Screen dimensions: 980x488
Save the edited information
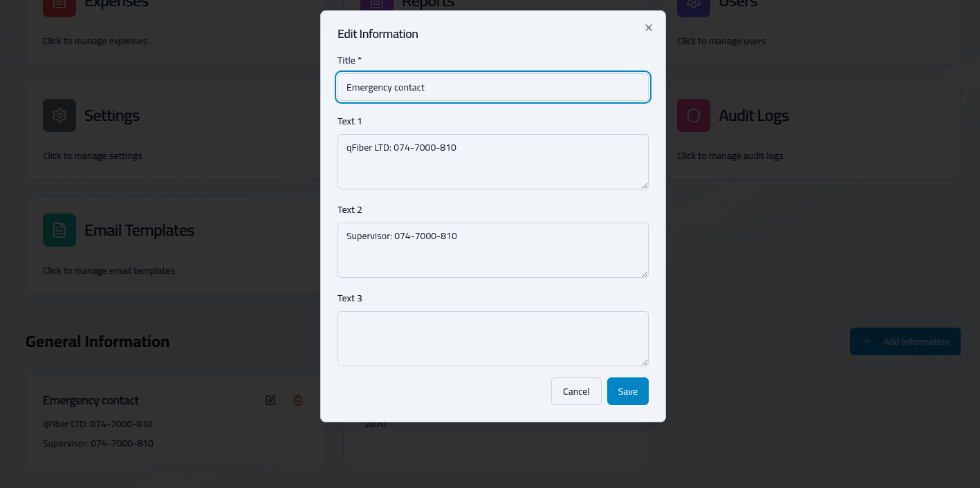[x=627, y=391]
